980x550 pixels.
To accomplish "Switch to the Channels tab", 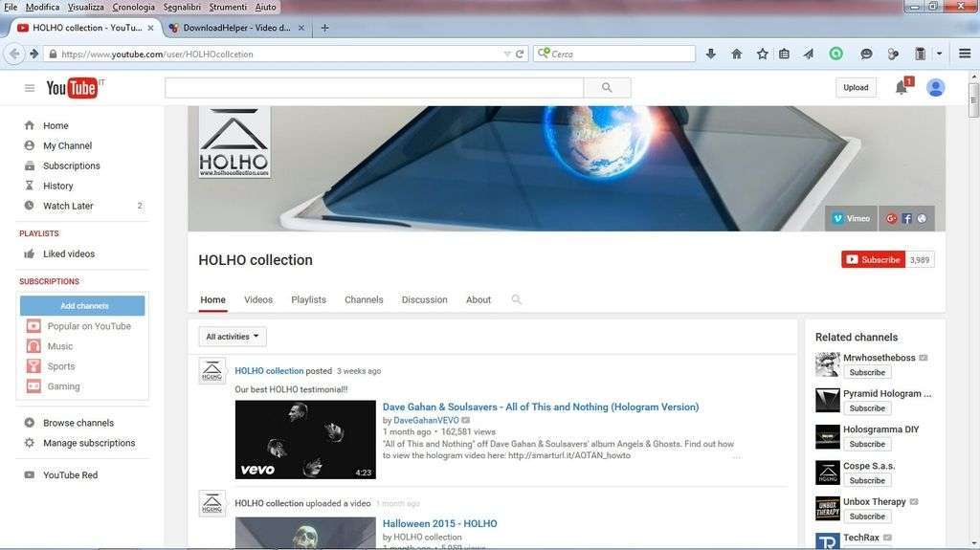I will (x=364, y=299).
